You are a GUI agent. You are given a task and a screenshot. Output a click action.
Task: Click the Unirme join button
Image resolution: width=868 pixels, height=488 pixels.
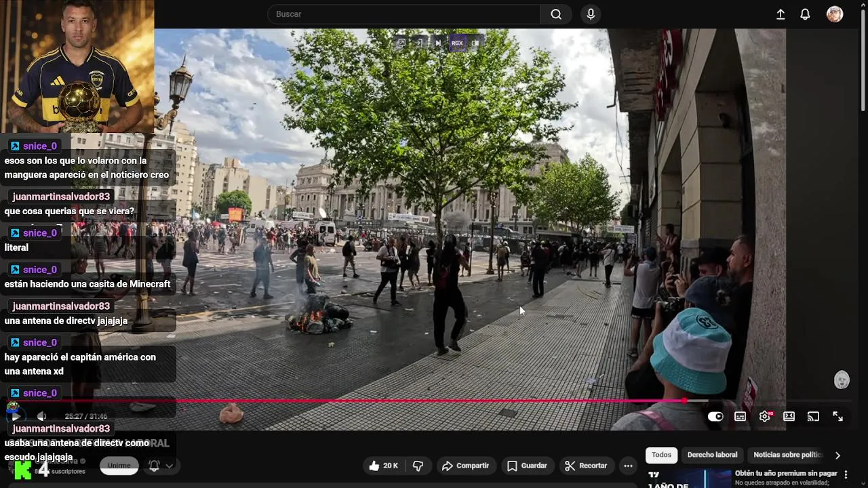[119, 466]
